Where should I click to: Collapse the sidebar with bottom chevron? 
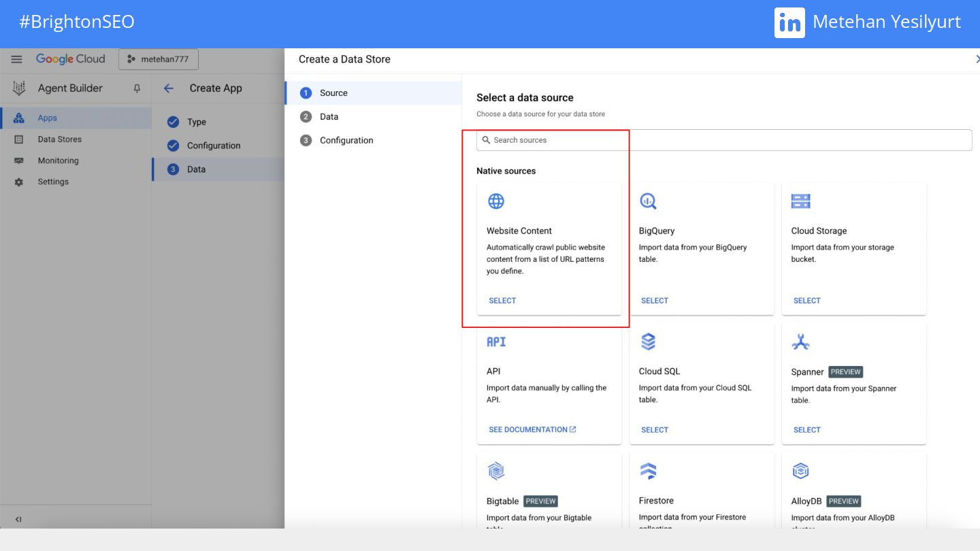[x=18, y=519]
